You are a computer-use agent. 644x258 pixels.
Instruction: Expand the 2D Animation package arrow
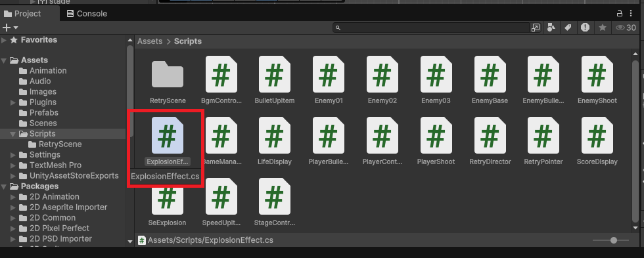pyautogui.click(x=13, y=197)
